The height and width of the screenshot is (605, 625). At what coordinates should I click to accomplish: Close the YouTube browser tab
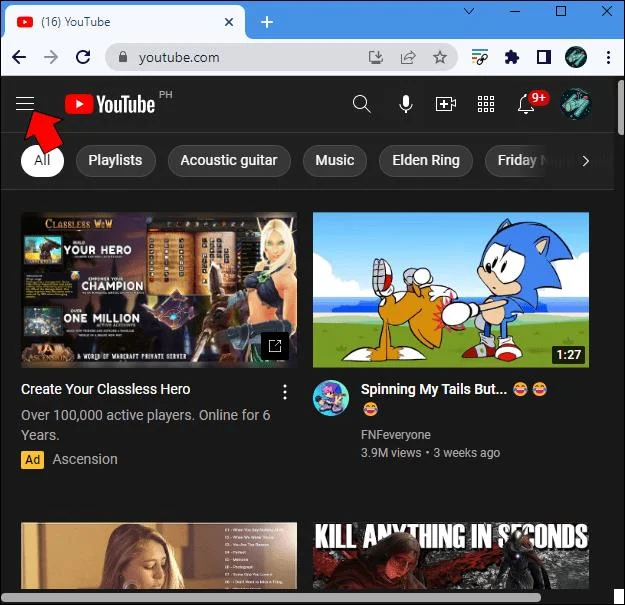click(x=229, y=22)
